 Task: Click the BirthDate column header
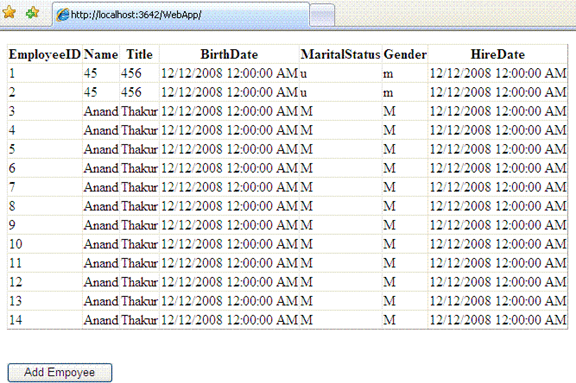tap(229, 54)
